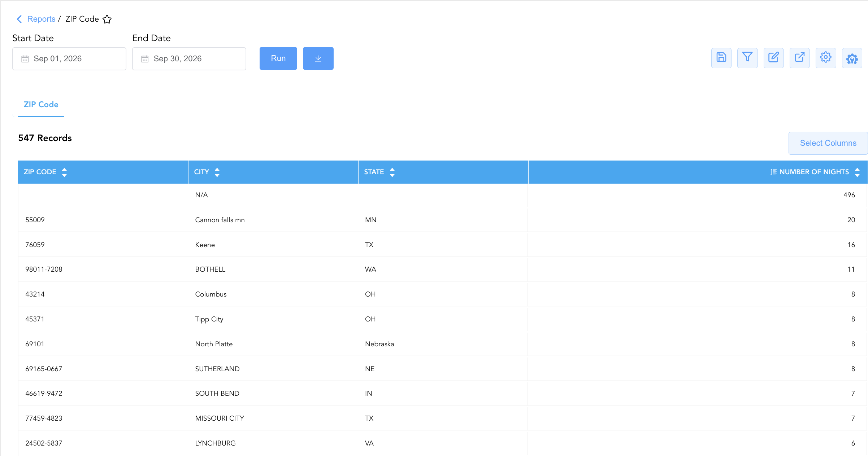Image resolution: width=868 pixels, height=456 pixels.
Task: Sort by ZIP CODE column arrows
Action: coord(64,172)
